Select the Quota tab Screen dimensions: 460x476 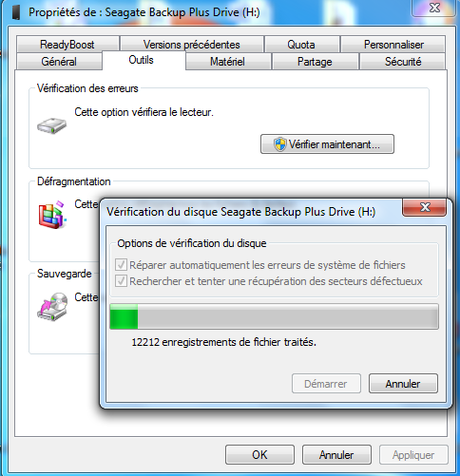click(x=301, y=45)
